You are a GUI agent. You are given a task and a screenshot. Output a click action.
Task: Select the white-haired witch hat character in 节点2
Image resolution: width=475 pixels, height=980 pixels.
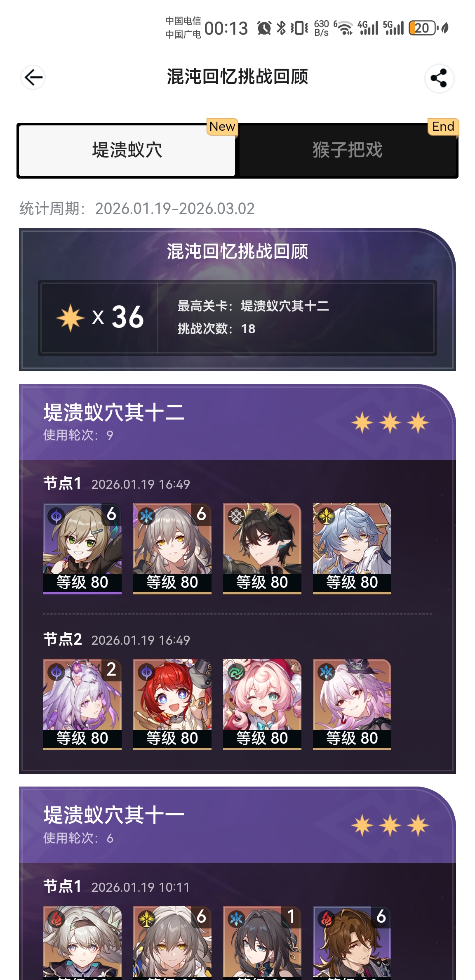coord(352,704)
